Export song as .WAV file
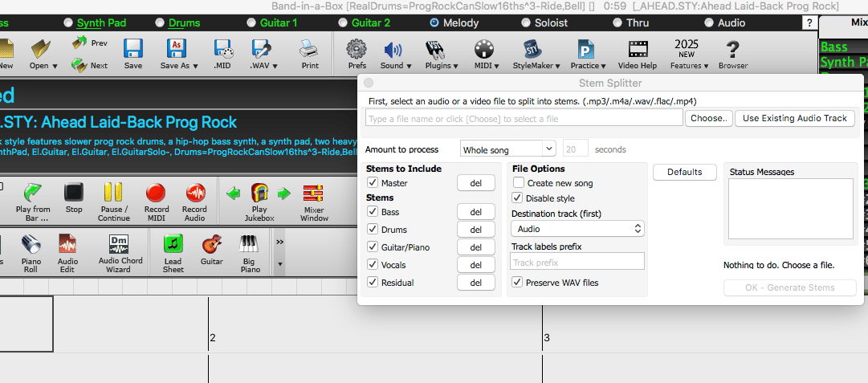 [261, 55]
